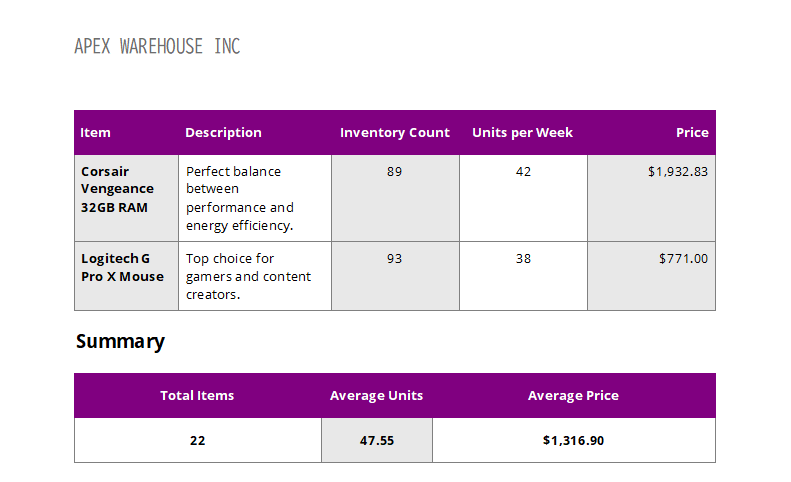Screen dimensions: 791x482
Task: Click the APEX WAREHOUSE INC title
Action: point(157,47)
